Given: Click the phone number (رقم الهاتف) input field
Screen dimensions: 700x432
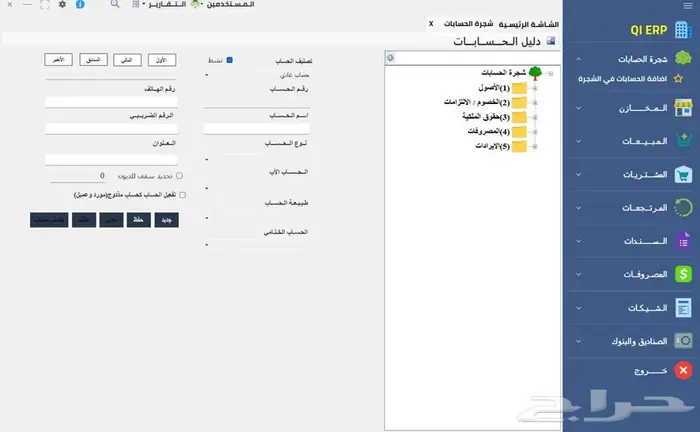Looking at the screenshot, I should click(110, 102).
